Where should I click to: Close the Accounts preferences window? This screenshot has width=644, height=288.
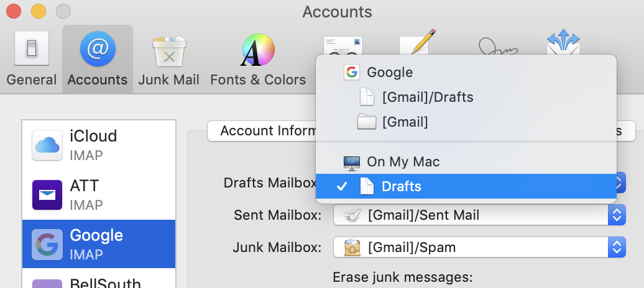pos(14,11)
